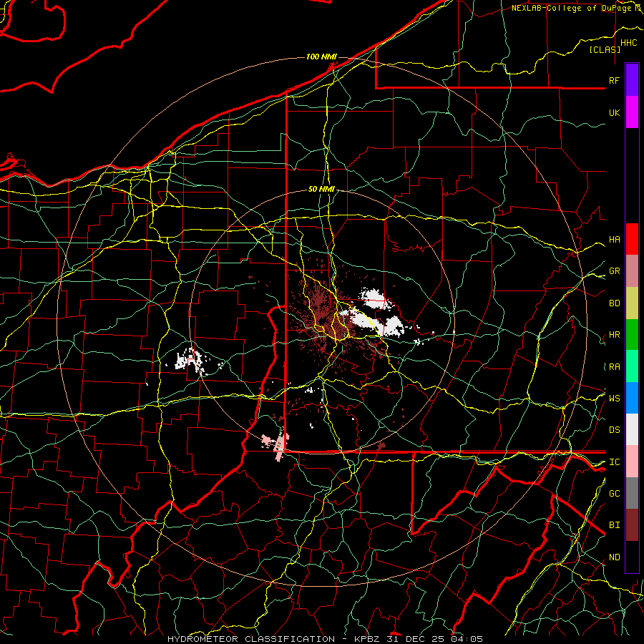
Task: Click the '100 NMI' range ring label
Action: pos(321,57)
